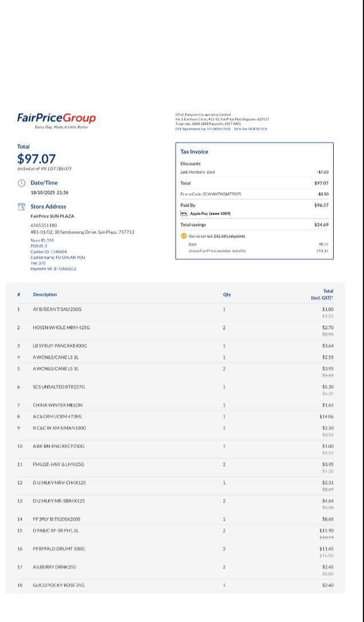Select the Union/FairPrice member benefits value 194.14
Viewport: 364px width, 622px height.
pos(322,251)
